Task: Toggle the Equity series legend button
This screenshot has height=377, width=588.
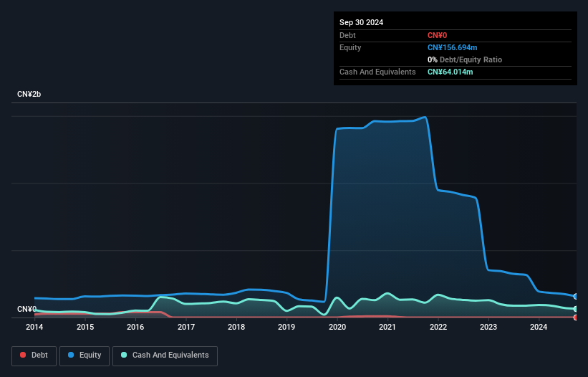Action: (x=85, y=355)
